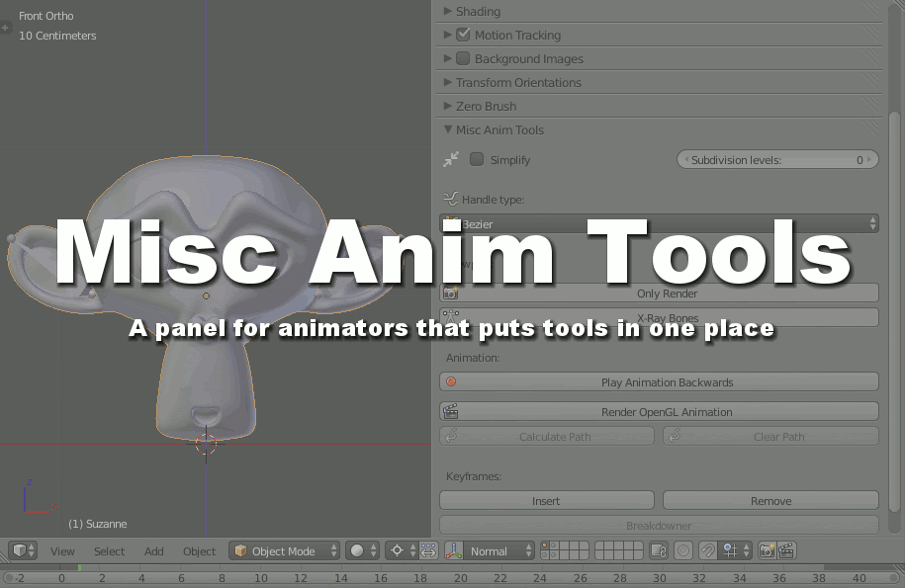Click the red record dot on Play Animation Backwards
The image size is (905, 588).
pos(451,381)
